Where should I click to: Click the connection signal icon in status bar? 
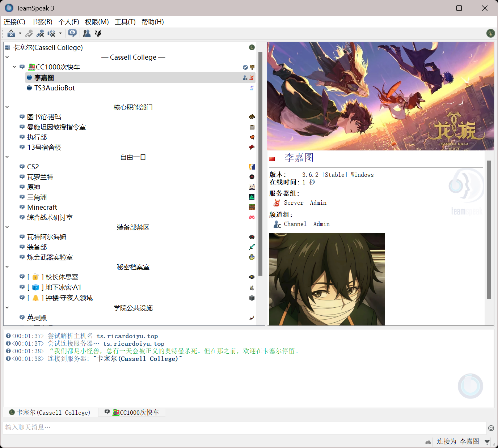(x=487, y=442)
